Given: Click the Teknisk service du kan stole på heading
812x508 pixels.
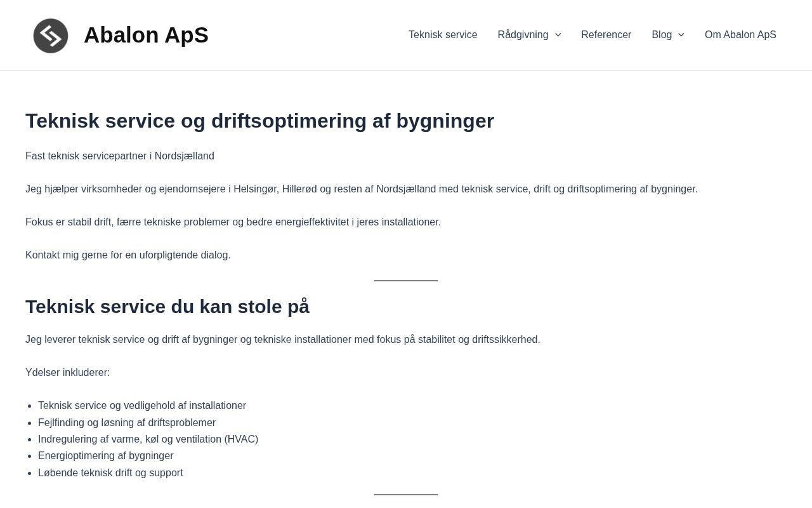Looking at the screenshot, I should (x=167, y=307).
